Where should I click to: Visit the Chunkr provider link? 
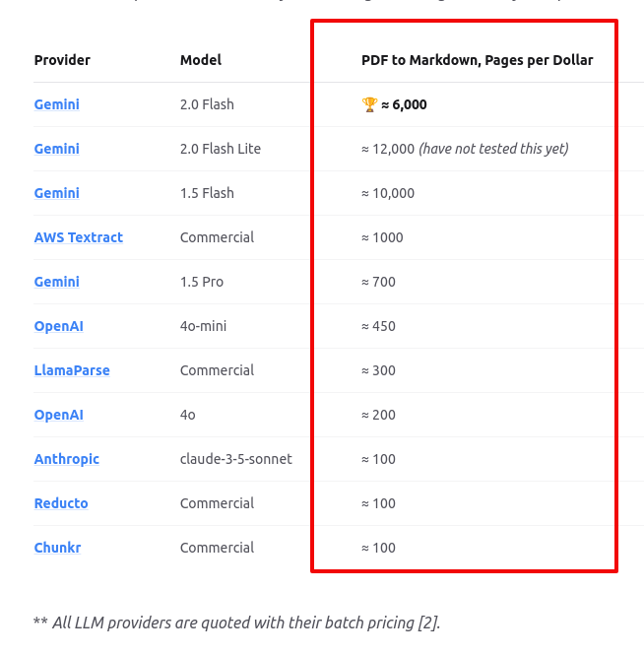pos(57,548)
